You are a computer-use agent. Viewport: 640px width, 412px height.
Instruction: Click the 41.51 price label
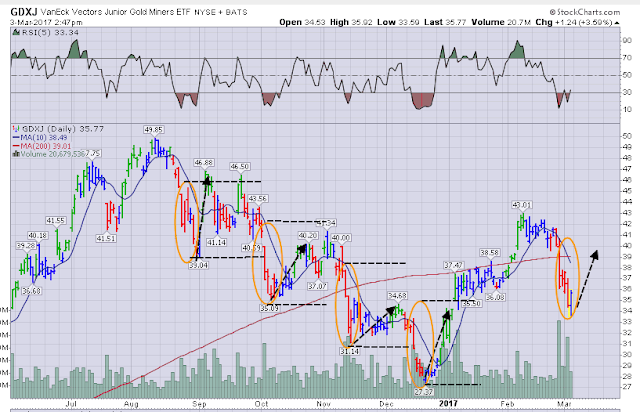coord(106,238)
